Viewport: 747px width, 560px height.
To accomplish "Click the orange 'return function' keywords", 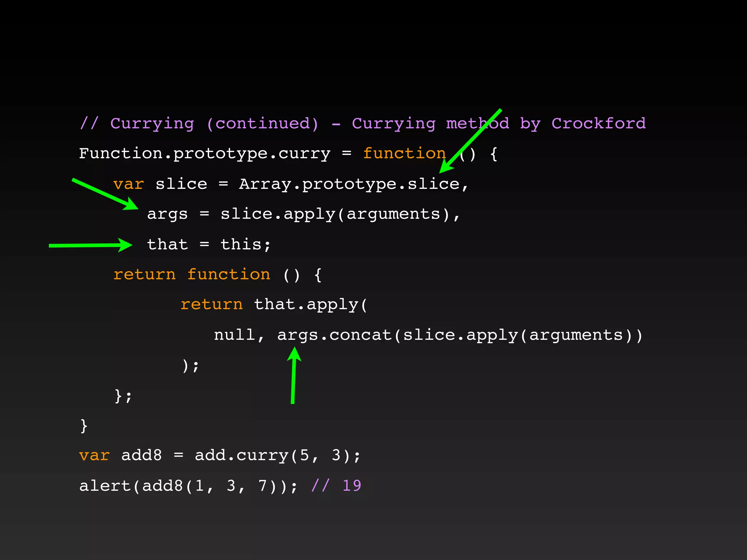I will pyautogui.click(x=192, y=274).
